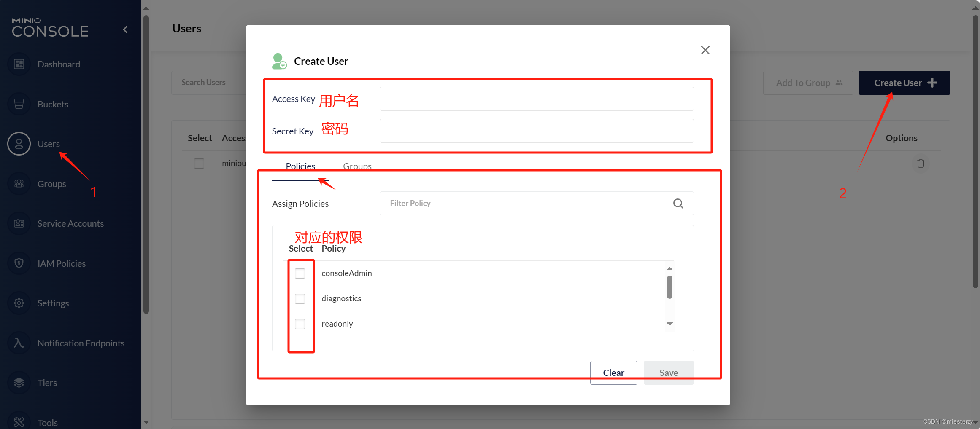
Task: Open Notification Endpoints icon
Action: (x=19, y=343)
